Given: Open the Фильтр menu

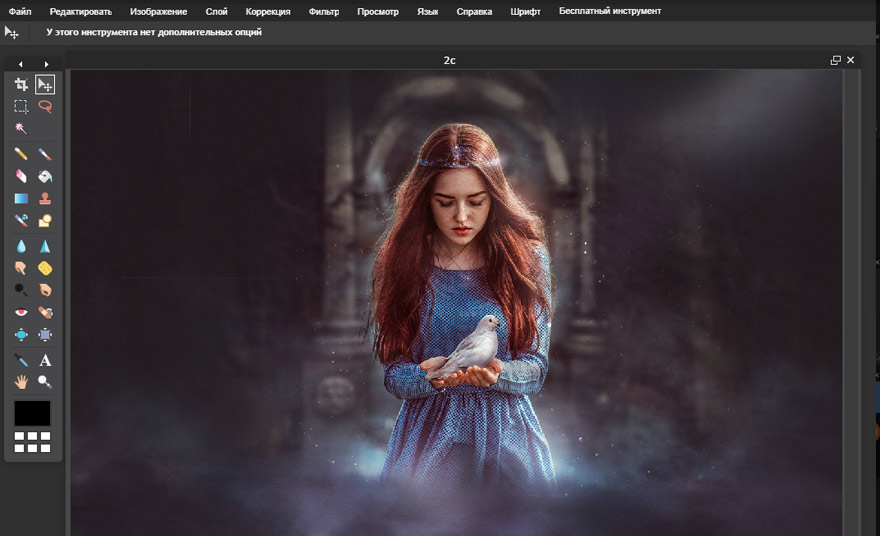Looking at the screenshot, I should pos(324,11).
